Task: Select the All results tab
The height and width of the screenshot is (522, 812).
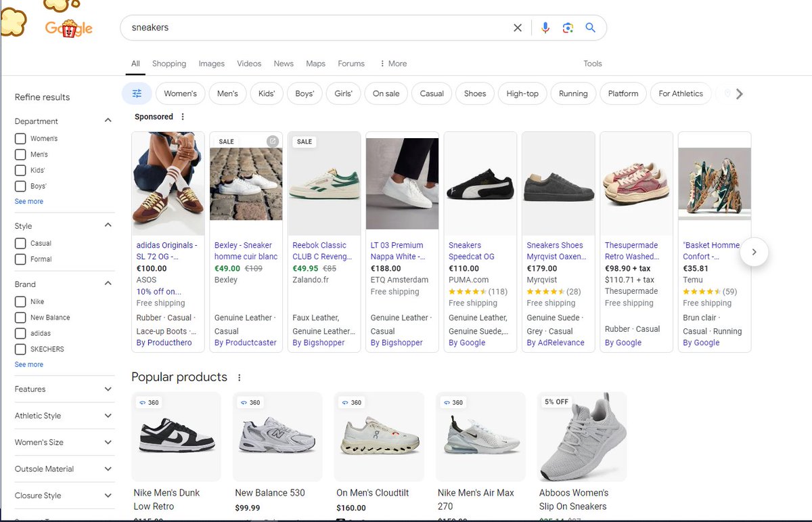Action: [x=135, y=64]
